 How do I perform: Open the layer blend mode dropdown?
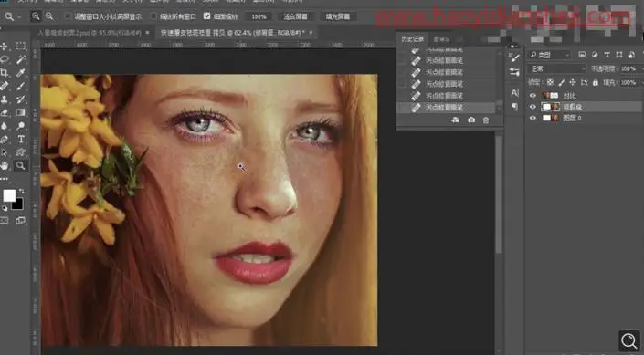[556, 69]
